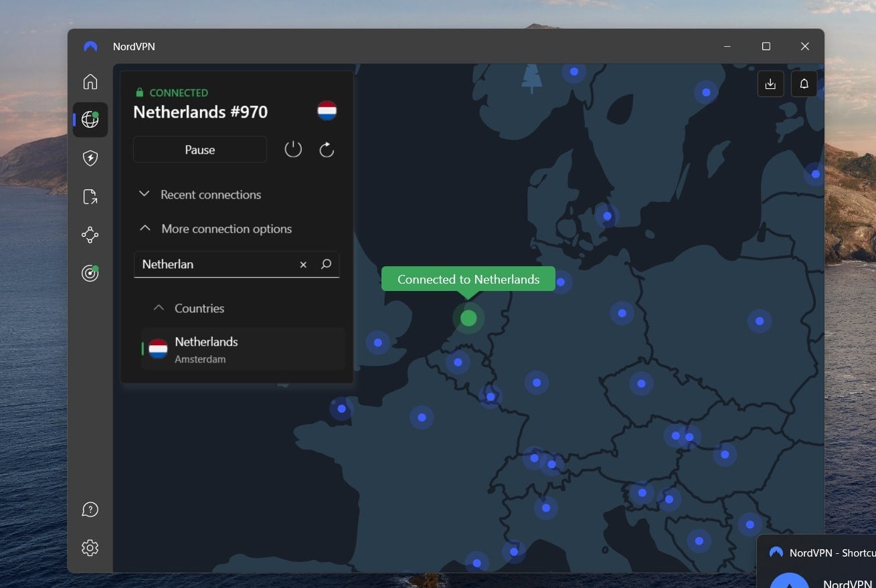This screenshot has height=588, width=876.
Task: Open NordVPN settings gear
Action: pos(90,547)
